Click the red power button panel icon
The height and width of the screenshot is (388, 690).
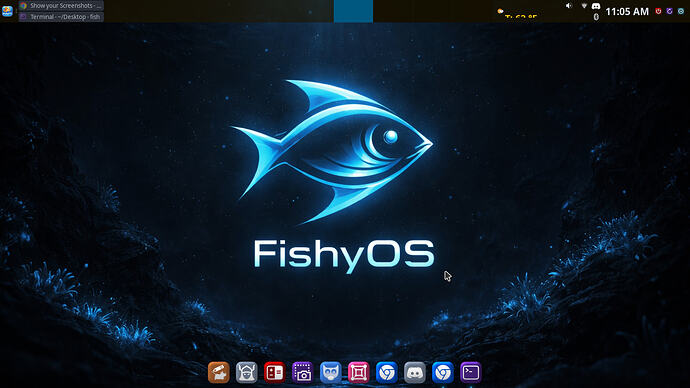coord(658,11)
